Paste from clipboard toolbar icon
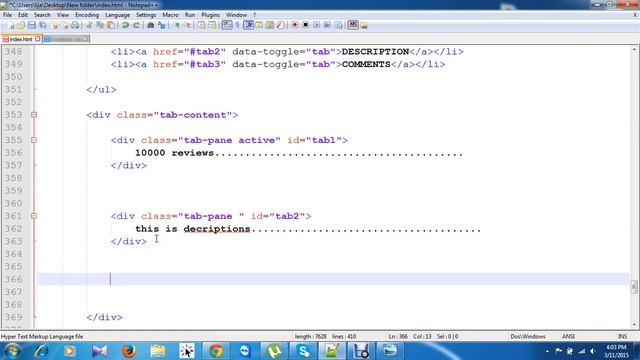Image resolution: width=640 pixels, height=360 pixels. point(111,25)
